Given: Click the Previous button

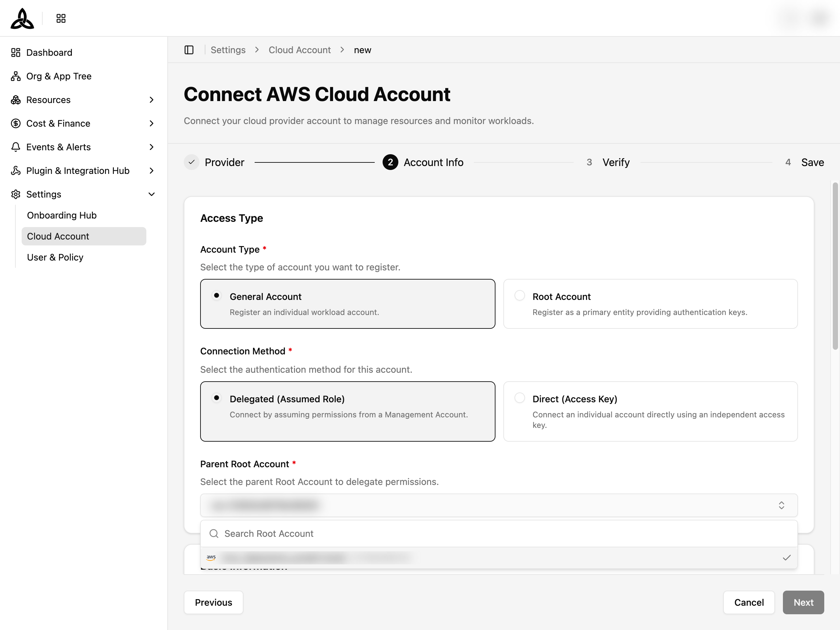Looking at the screenshot, I should point(213,602).
